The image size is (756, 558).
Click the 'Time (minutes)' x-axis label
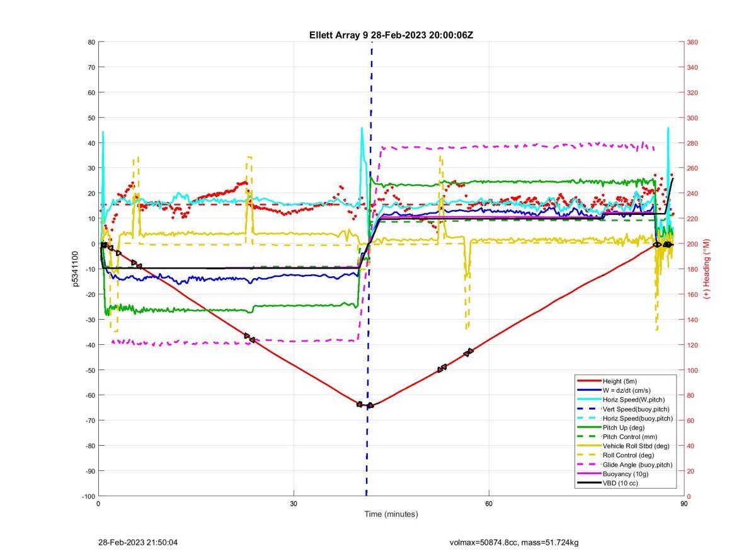391,514
